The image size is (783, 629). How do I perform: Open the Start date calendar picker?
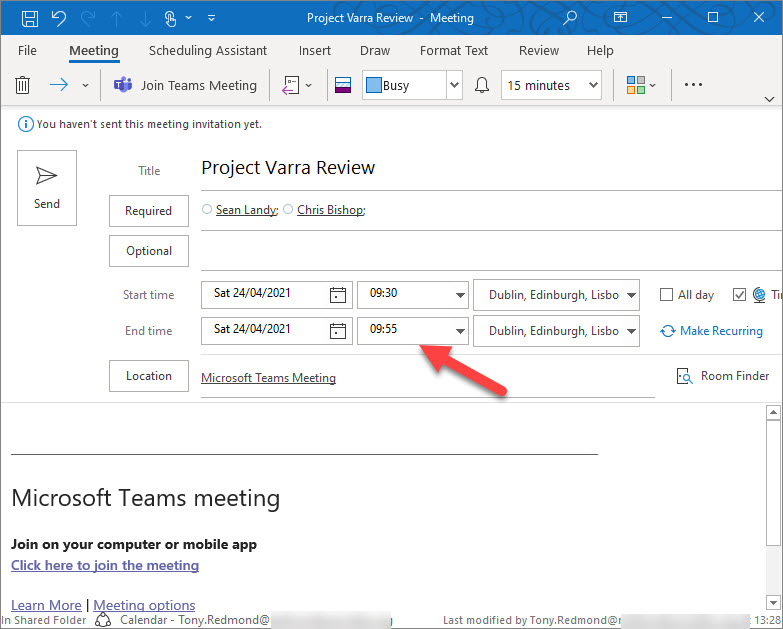[338, 295]
